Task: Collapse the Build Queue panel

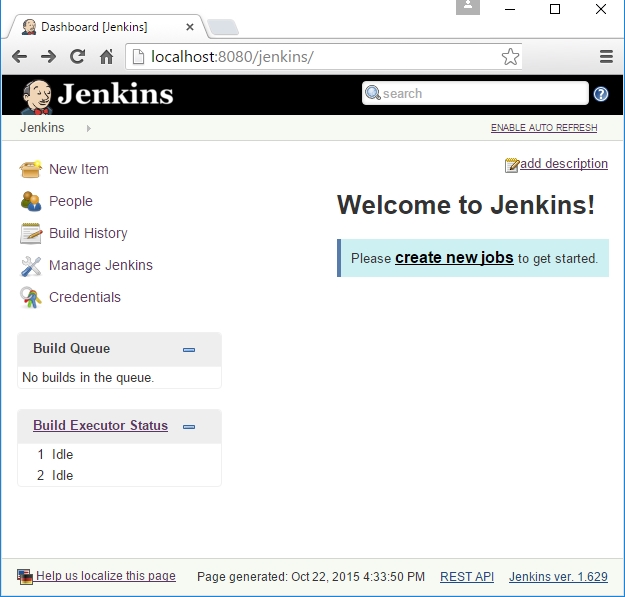Action: (x=189, y=350)
